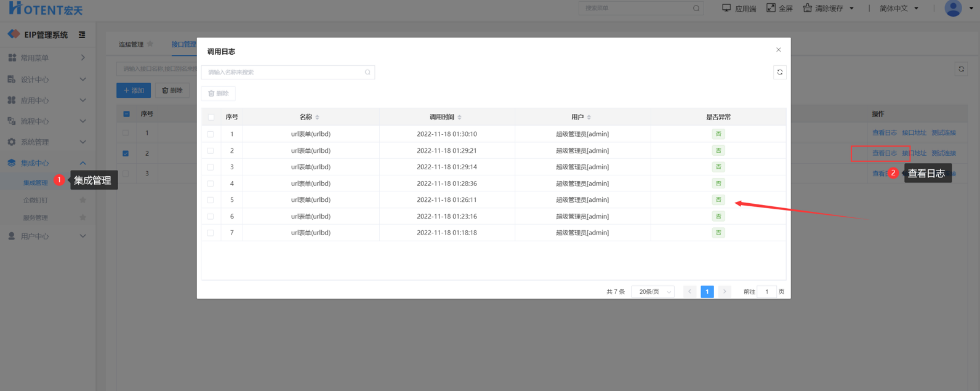Toggle the star next to 企微钉钉
This screenshot has height=391, width=980.
82,200
